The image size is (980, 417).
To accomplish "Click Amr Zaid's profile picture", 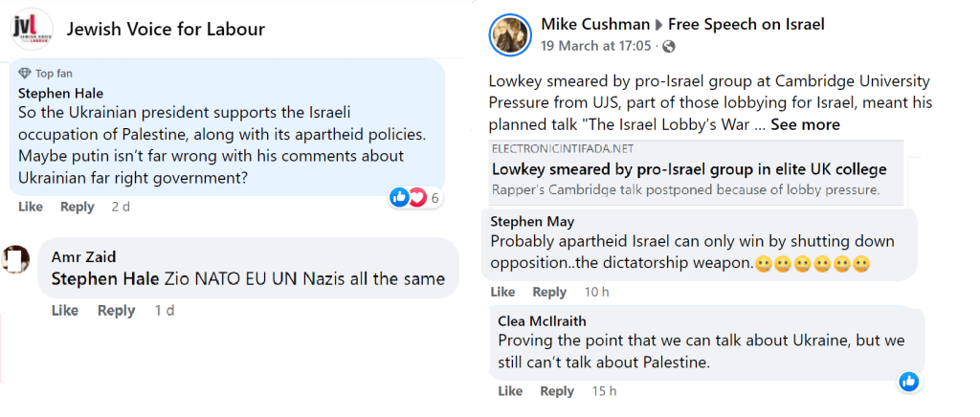I will (x=17, y=259).
